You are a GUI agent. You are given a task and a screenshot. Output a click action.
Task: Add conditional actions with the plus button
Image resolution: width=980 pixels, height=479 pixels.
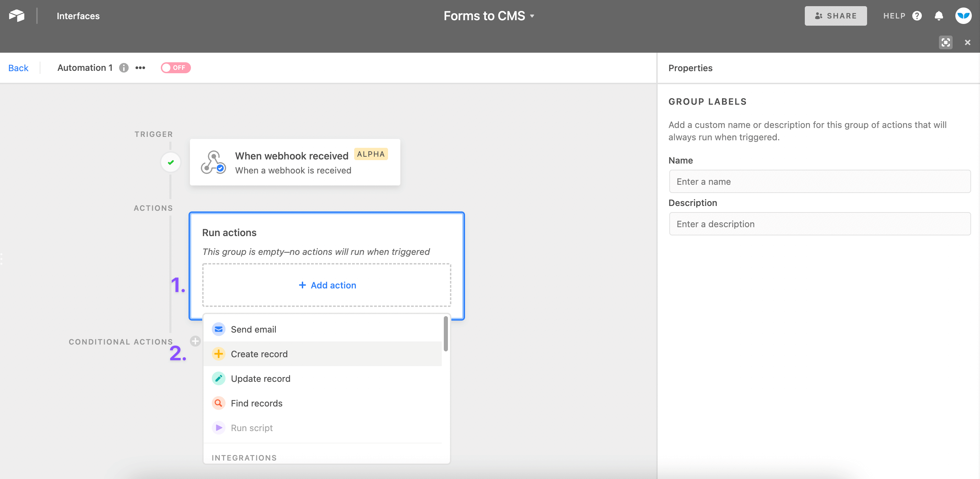(195, 341)
